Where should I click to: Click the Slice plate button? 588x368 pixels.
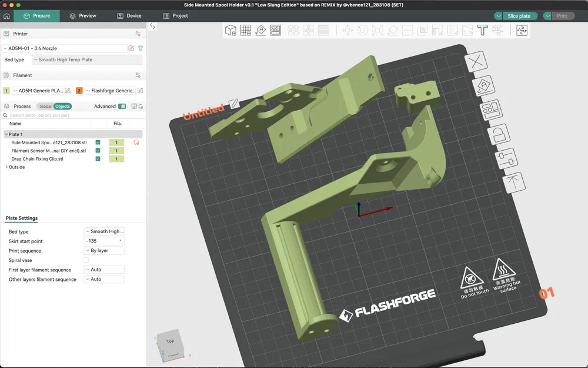pos(520,16)
